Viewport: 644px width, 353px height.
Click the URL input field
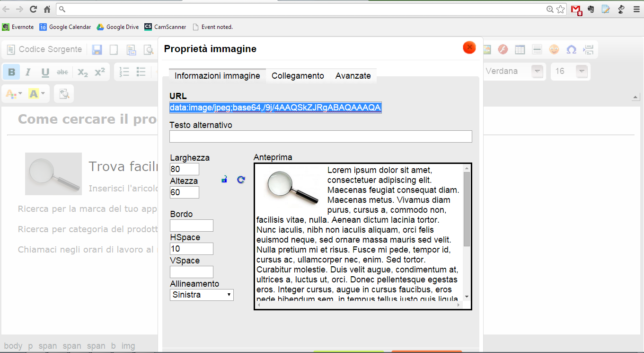(x=275, y=108)
